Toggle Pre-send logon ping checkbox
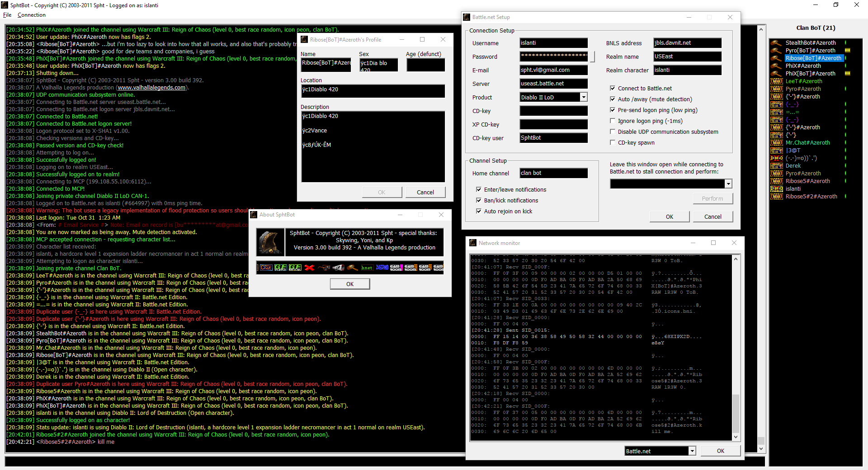 click(613, 110)
